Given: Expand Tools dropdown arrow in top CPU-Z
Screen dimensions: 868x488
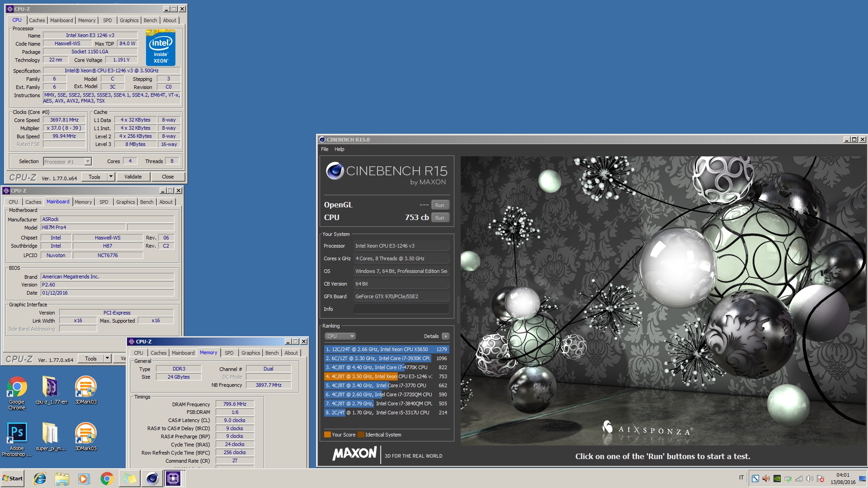Looking at the screenshot, I should click(x=111, y=177).
